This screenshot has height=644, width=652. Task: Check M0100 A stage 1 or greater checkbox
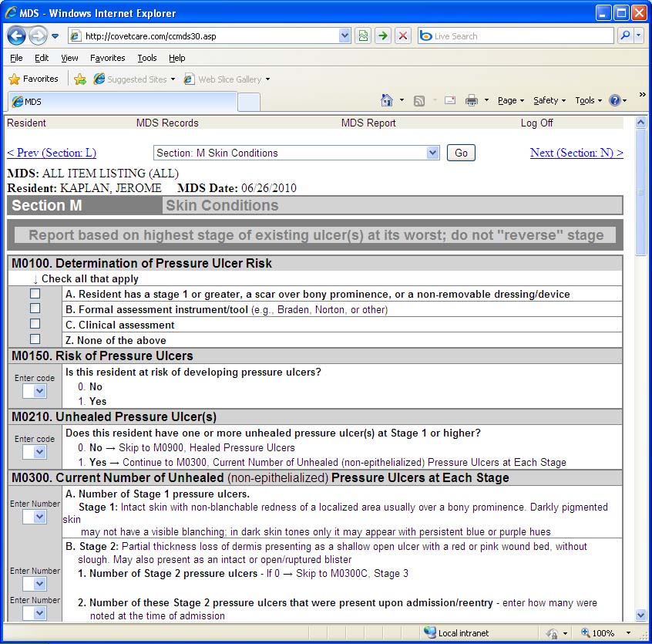[35, 294]
